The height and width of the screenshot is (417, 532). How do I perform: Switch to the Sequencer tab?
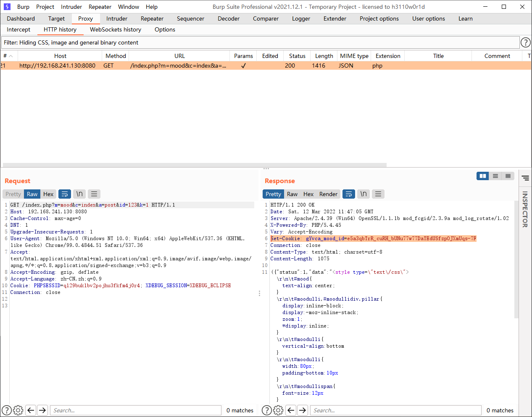190,18
